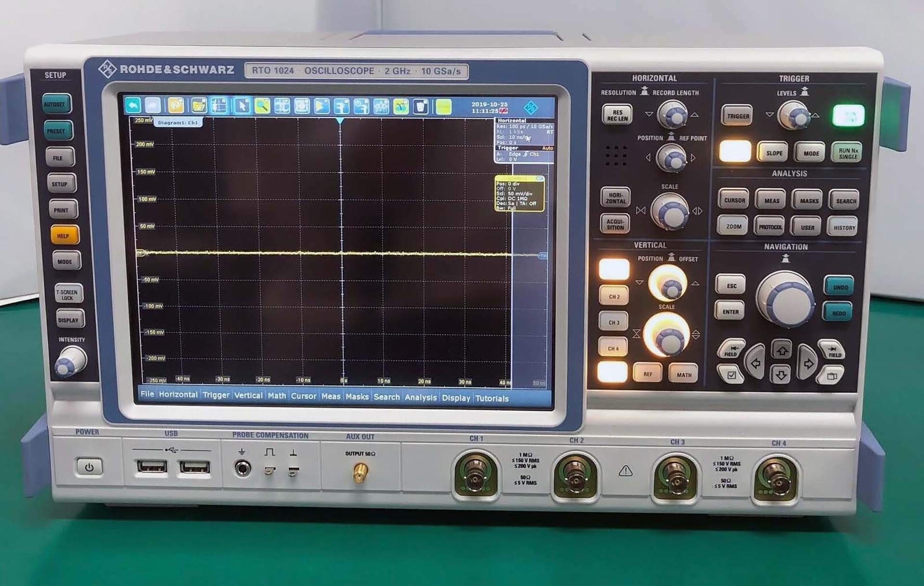924x586 pixels.
Task: Tap the yellow-green signal bar toolbar icon
Action: pos(444,107)
